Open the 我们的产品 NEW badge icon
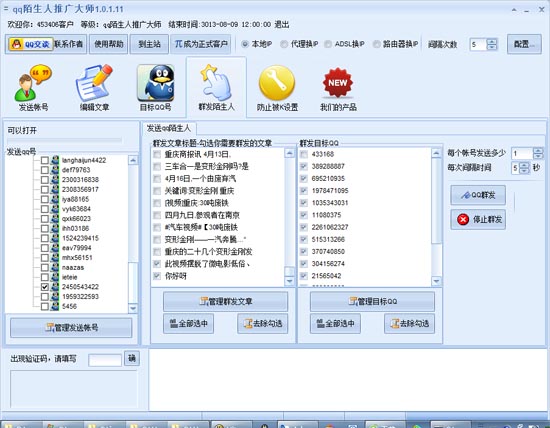550x428 pixels. click(338, 88)
